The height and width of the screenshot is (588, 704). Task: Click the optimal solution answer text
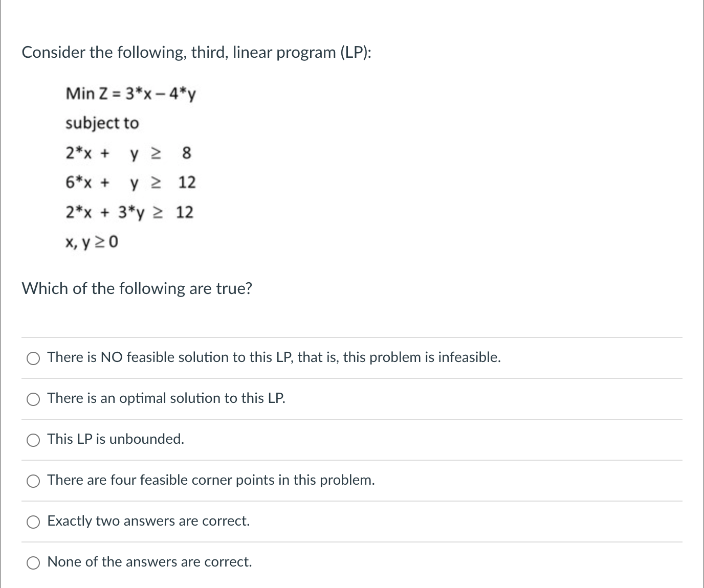[166, 398]
